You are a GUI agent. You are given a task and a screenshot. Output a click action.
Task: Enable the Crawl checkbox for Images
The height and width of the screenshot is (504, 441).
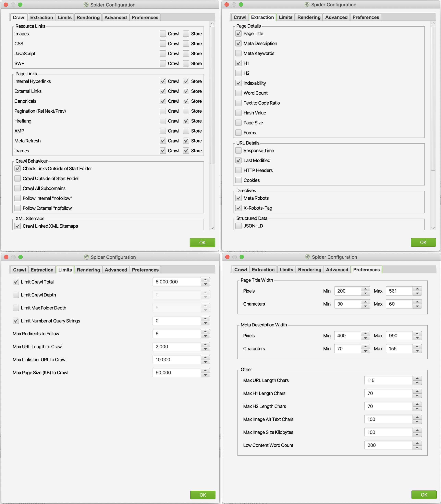pyautogui.click(x=162, y=34)
